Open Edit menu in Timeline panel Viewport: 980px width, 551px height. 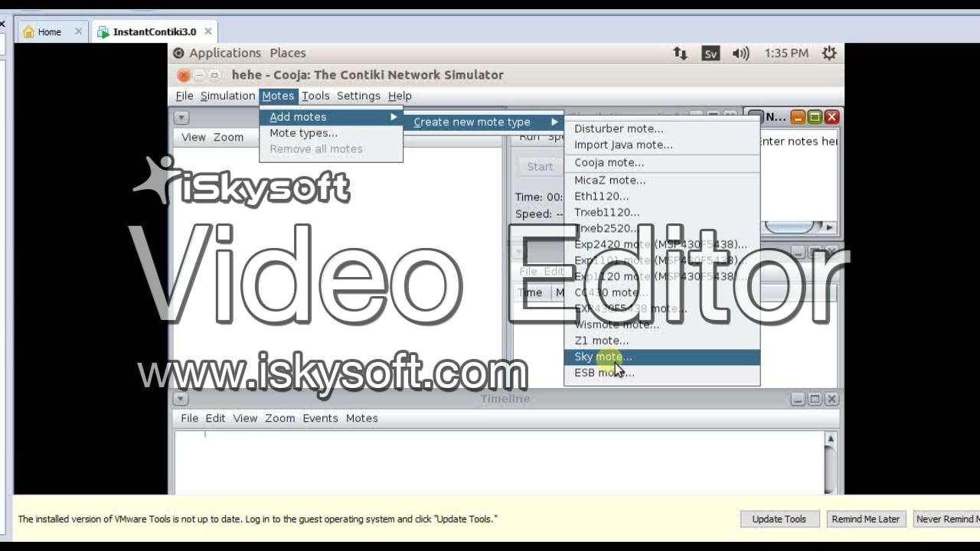click(215, 418)
